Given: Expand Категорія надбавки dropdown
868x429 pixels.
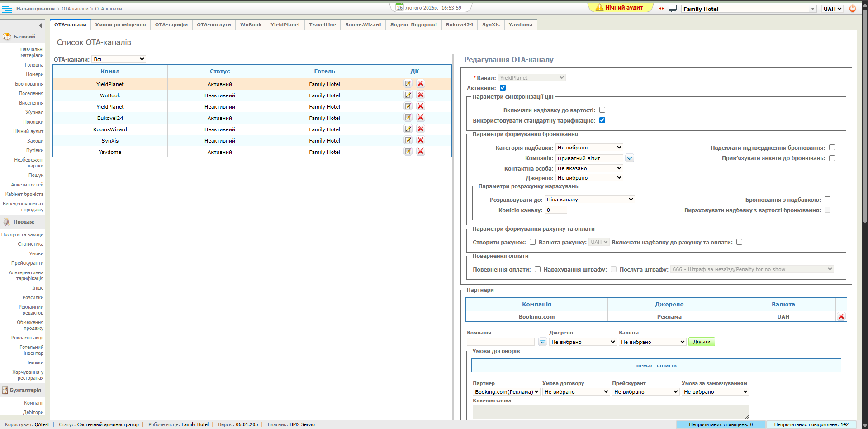Looking at the screenshot, I should click(x=589, y=148).
